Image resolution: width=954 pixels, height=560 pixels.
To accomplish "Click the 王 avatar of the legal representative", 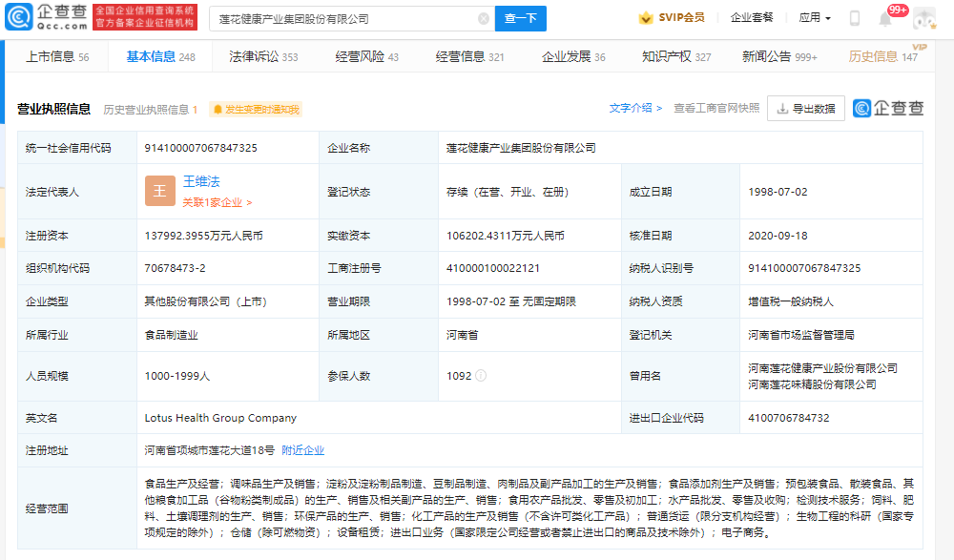I will [x=160, y=191].
